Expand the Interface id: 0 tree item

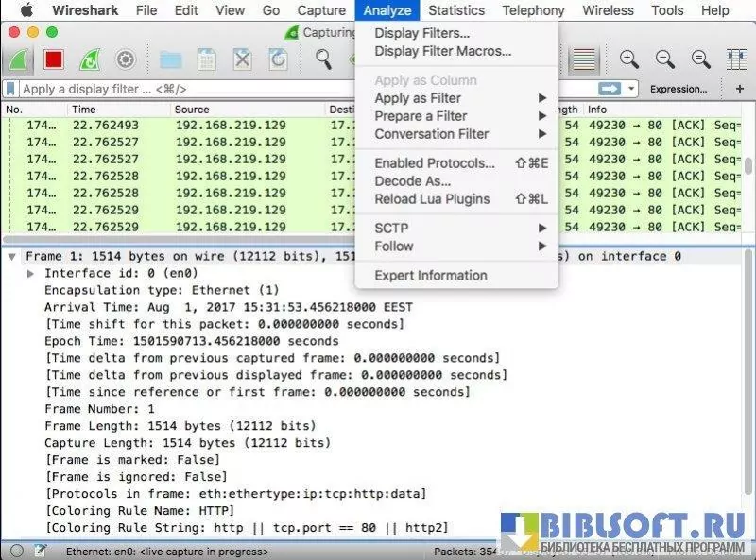click(31, 273)
